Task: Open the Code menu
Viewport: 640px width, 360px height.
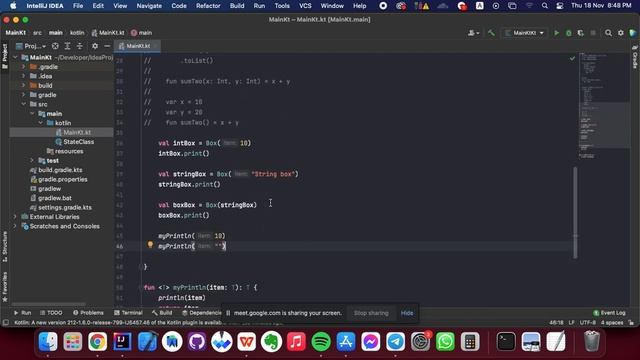Action: 179,6
